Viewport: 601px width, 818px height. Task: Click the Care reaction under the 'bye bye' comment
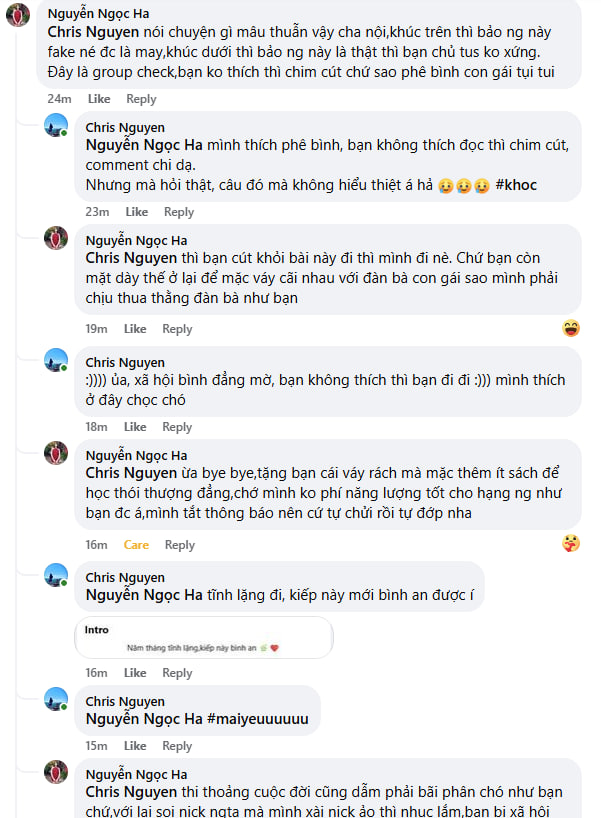pyautogui.click(x=136, y=545)
